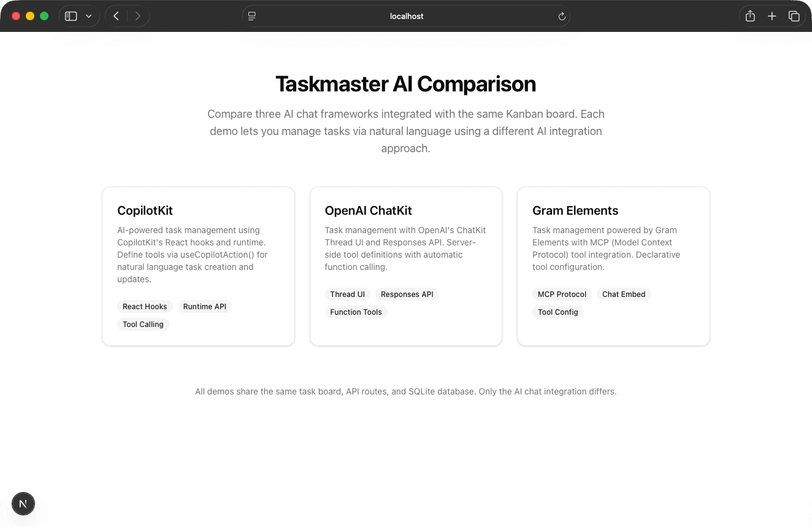
Task: Click the localhost address bar
Action: pos(406,16)
